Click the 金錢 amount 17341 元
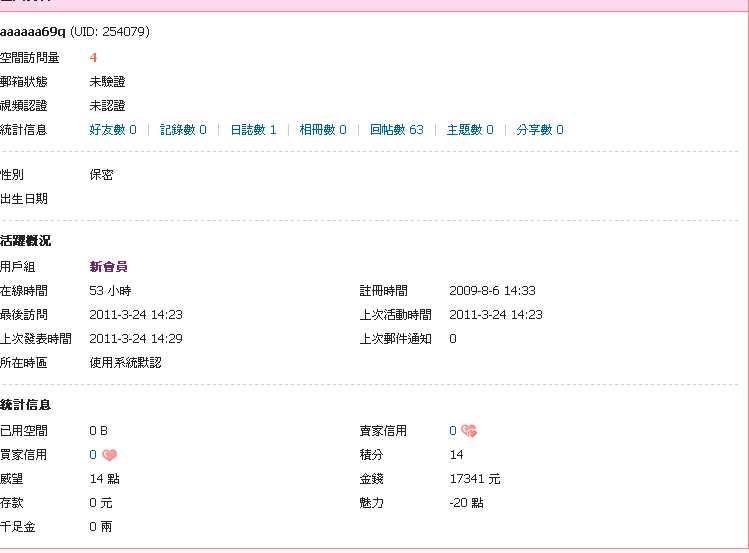 (474, 479)
